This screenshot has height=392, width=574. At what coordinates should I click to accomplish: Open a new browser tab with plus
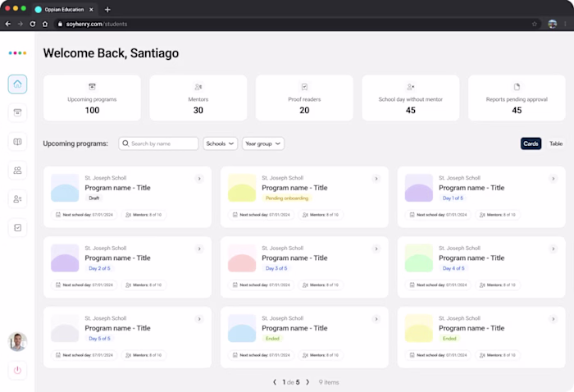coord(107,10)
